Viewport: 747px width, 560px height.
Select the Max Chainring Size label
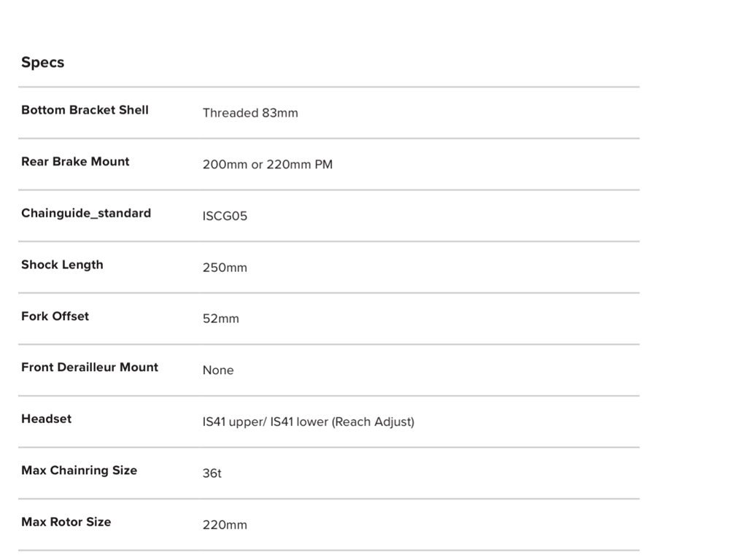tap(79, 470)
